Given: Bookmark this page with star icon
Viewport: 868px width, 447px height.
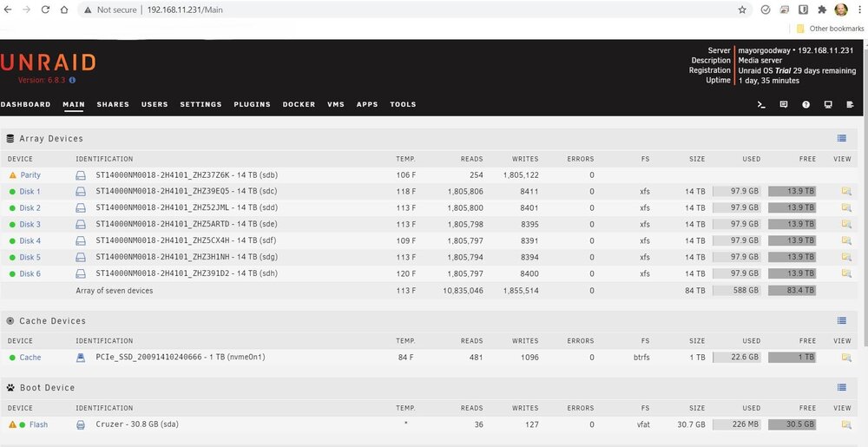Looking at the screenshot, I should tap(742, 10).
